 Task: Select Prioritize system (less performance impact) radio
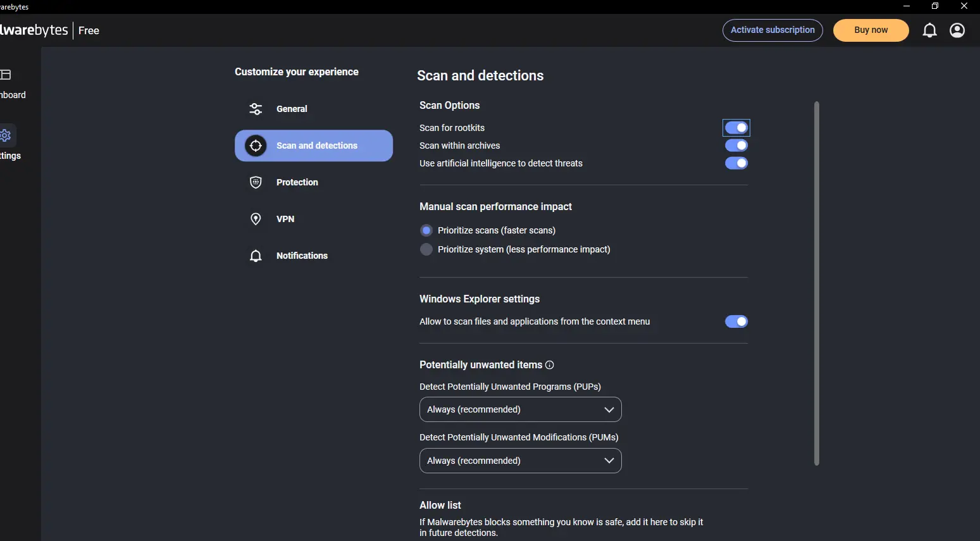pos(426,249)
